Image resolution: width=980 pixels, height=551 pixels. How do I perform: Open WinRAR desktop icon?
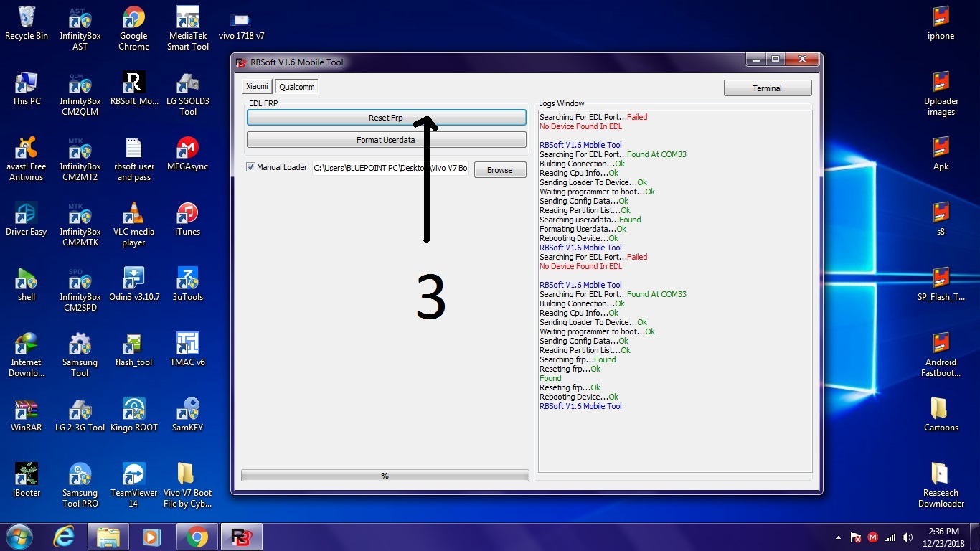pos(27,415)
